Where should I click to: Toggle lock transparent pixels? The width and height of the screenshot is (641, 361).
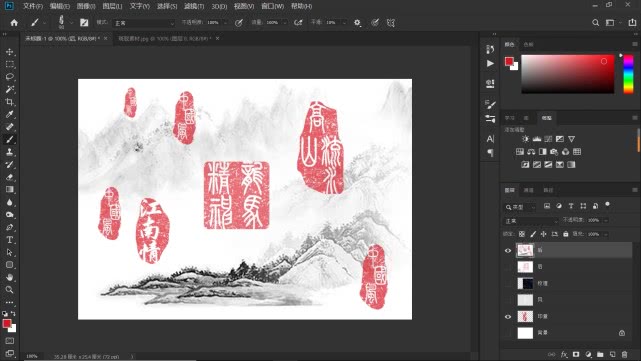(522, 234)
